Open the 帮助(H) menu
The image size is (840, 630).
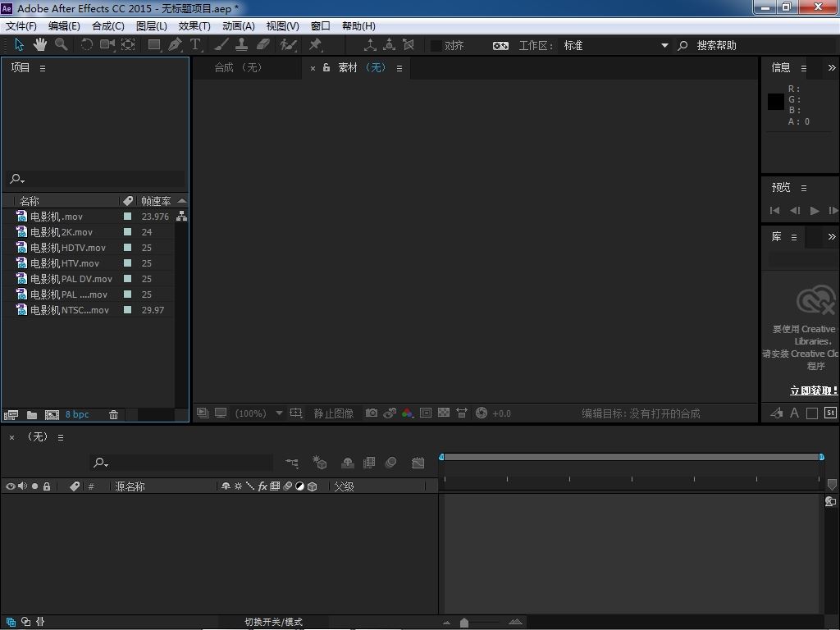click(x=359, y=26)
